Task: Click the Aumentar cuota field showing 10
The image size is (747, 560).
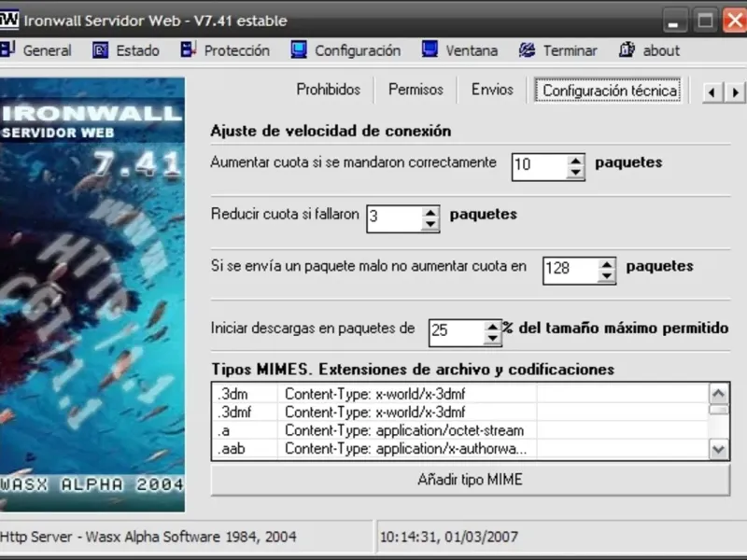Action: click(541, 167)
